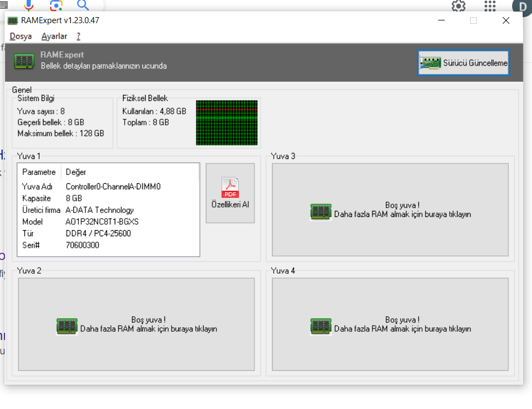Click the Yuva sayısı : 8 text
Viewport: 532px width, 409px height.
click(41, 111)
